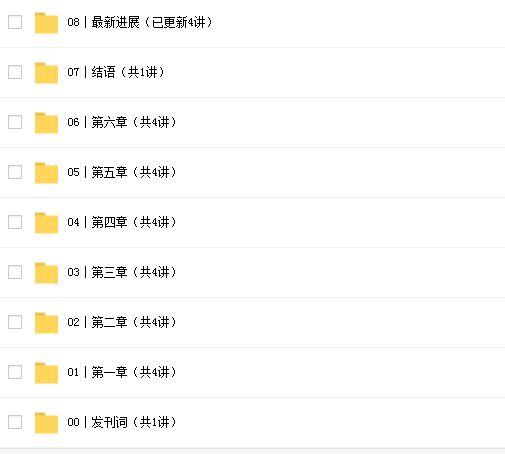
Task: Open the folder name 02 | 第二章（共4讲）
Action: click(122, 322)
